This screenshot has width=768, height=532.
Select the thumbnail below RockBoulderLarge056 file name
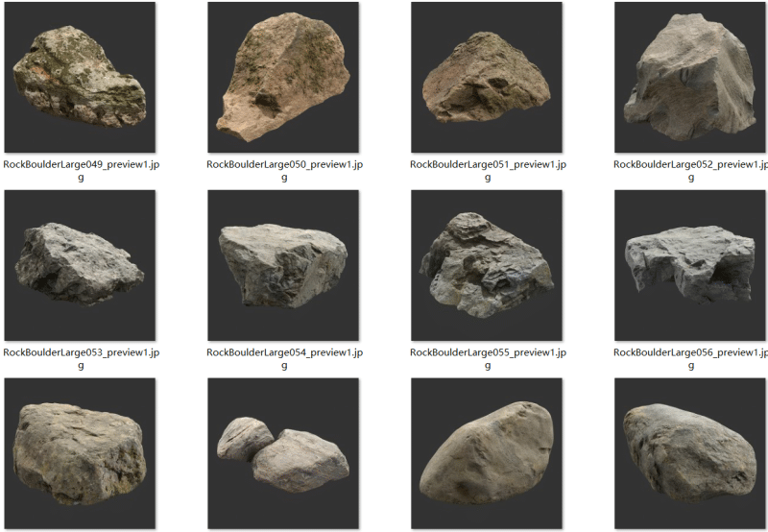tap(690, 453)
